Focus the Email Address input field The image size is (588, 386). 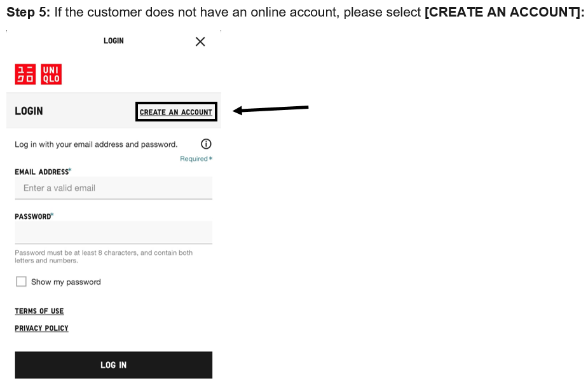pyautogui.click(x=113, y=188)
